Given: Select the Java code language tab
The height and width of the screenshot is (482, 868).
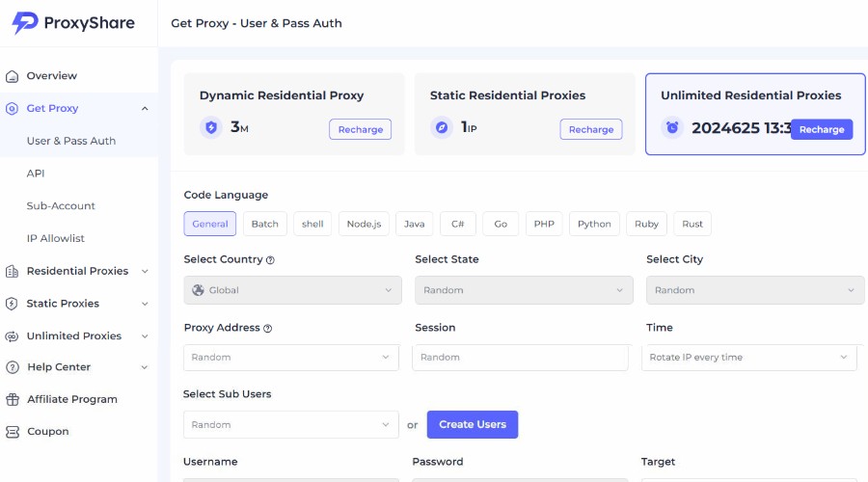Looking at the screenshot, I should click(414, 224).
